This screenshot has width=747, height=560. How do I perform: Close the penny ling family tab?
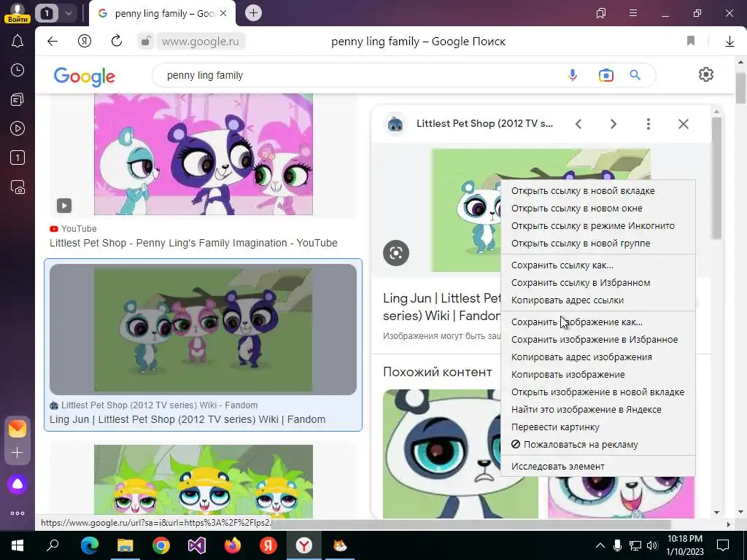(x=223, y=13)
